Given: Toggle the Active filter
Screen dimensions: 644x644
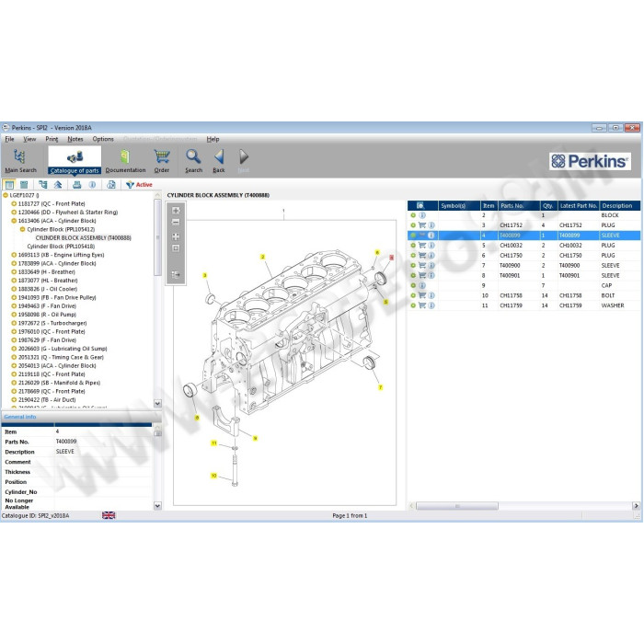Looking at the screenshot, I should coord(139,185).
